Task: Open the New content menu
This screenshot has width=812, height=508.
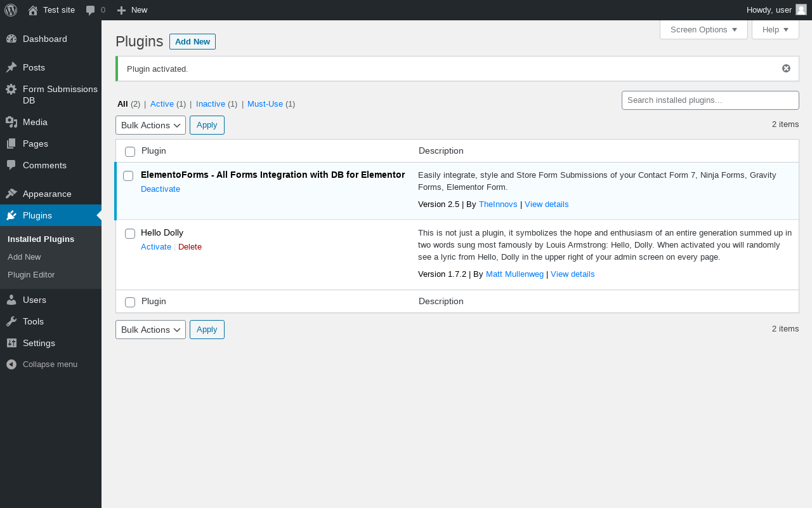Action: pos(132,10)
